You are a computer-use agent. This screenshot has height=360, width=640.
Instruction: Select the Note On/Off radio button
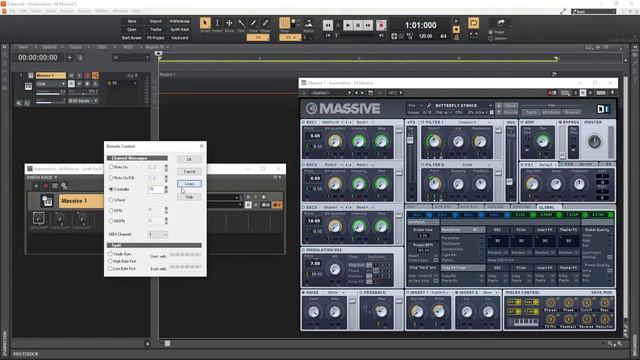[x=111, y=178]
